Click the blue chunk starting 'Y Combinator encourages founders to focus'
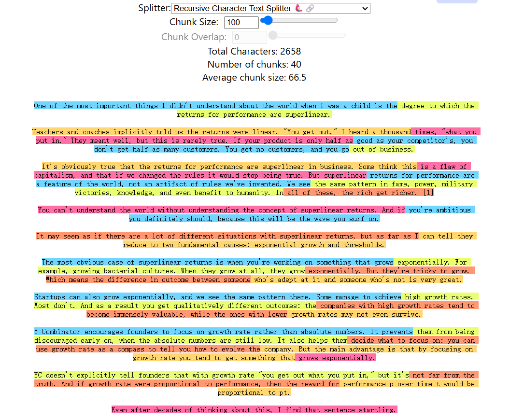 coord(224,332)
